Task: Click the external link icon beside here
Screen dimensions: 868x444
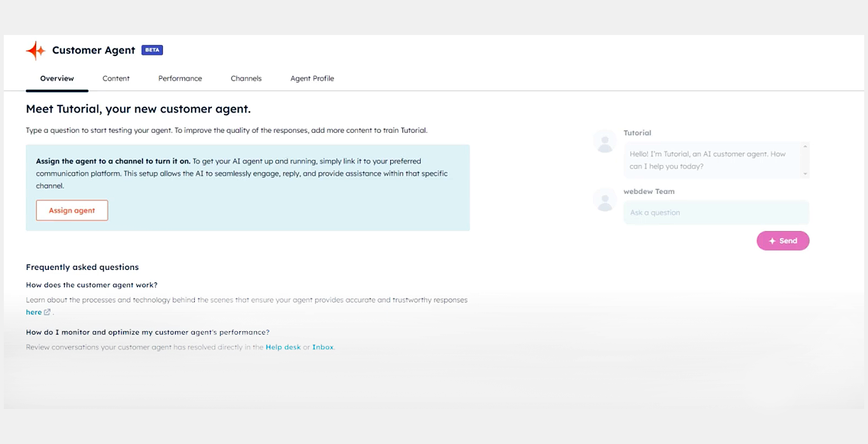Action: click(x=48, y=311)
